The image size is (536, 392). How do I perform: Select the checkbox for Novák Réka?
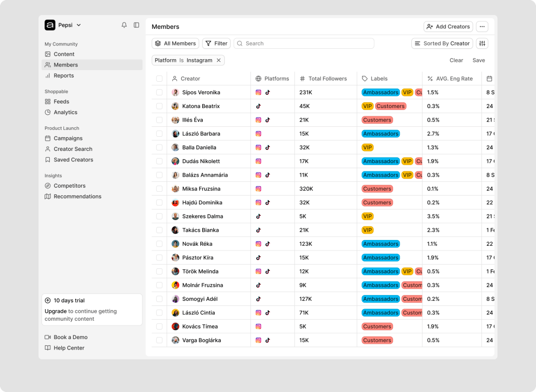(159, 244)
